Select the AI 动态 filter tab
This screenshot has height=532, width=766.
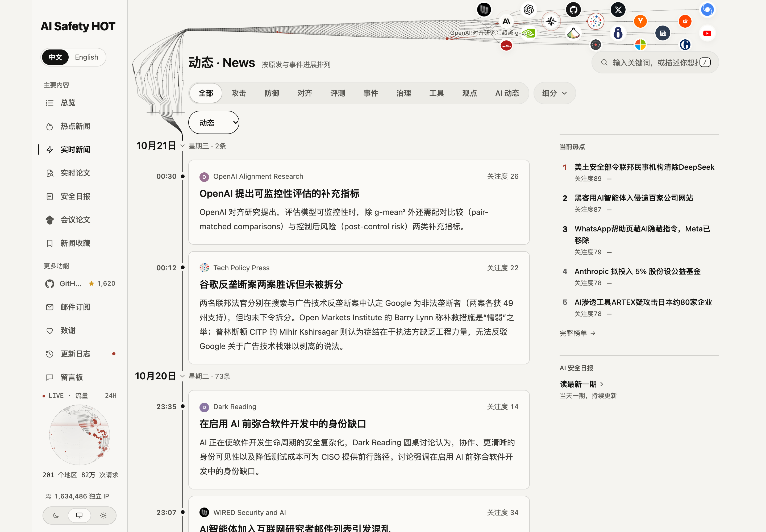coord(507,93)
